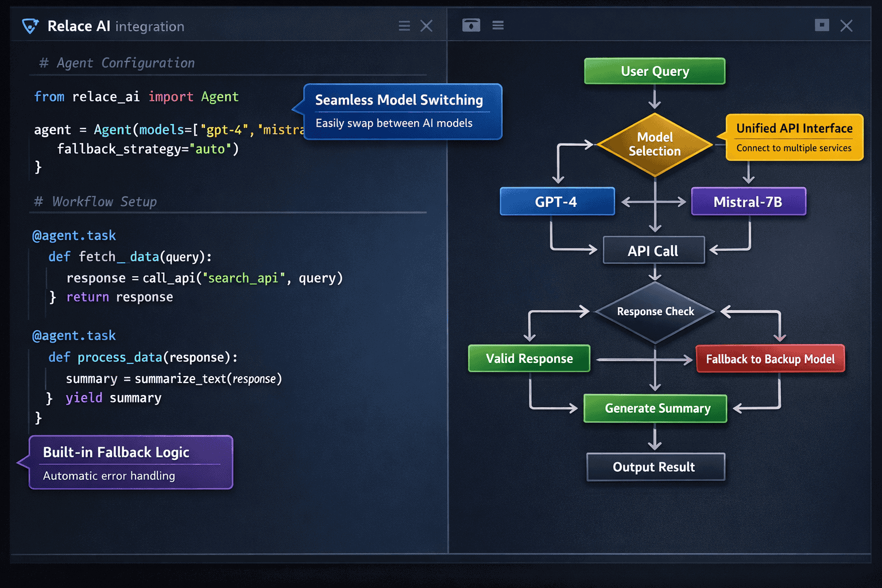Select the Mistral-7B model node

(748, 202)
